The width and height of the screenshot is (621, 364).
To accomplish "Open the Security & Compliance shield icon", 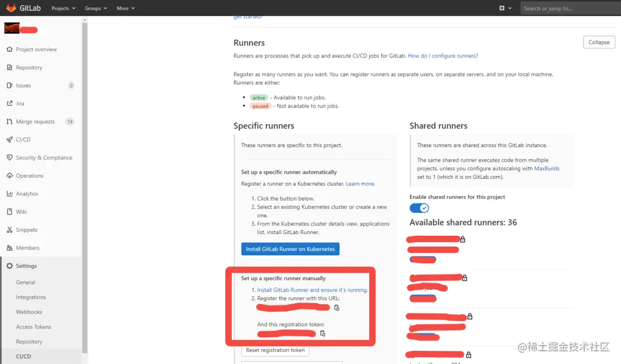I will click(10, 158).
